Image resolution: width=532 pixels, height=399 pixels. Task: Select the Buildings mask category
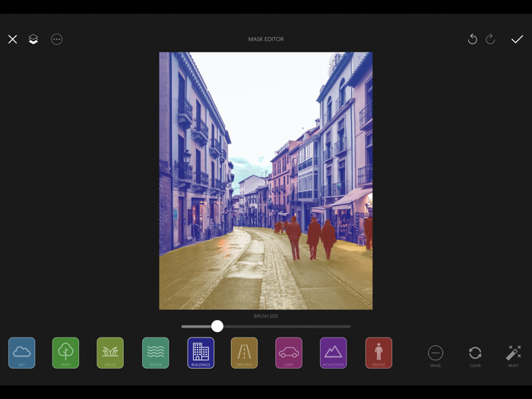coord(201,353)
